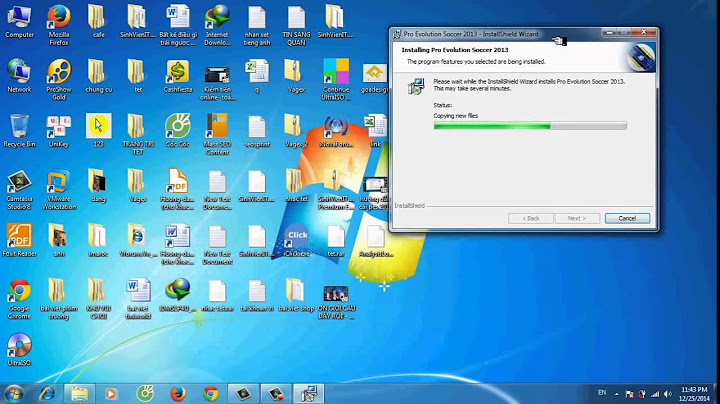Select the UniKey shortcut
This screenshot has width=720, height=404.
tap(59, 131)
